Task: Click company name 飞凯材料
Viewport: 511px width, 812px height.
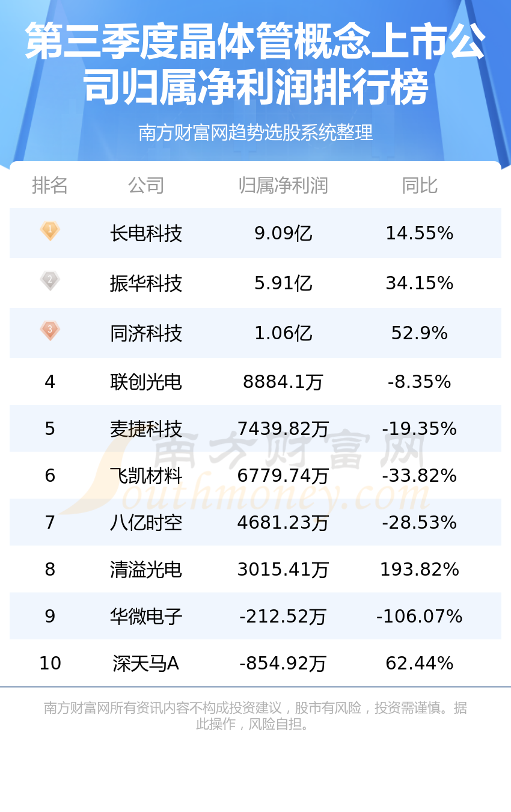Action: (x=146, y=476)
